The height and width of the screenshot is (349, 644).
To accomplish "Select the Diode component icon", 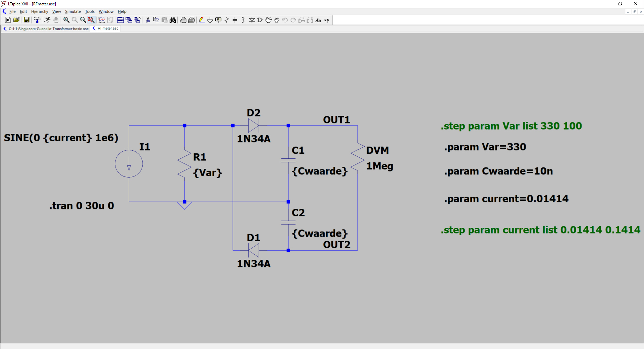I will coord(252,20).
